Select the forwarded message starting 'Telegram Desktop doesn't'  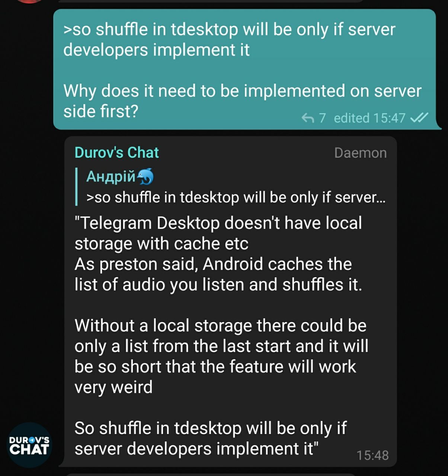[x=231, y=302]
